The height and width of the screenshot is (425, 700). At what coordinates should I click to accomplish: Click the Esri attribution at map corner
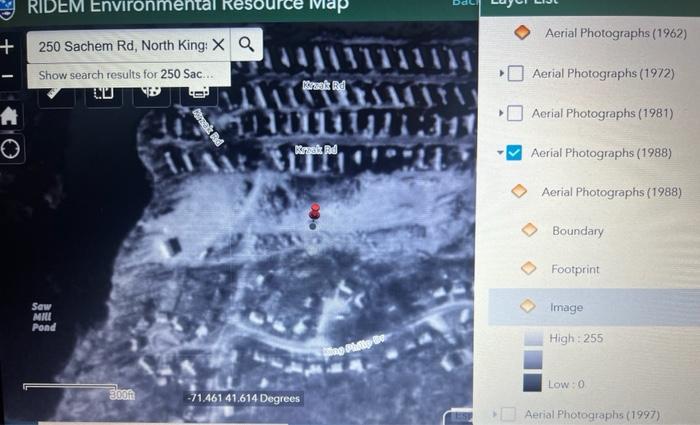[x=461, y=416]
